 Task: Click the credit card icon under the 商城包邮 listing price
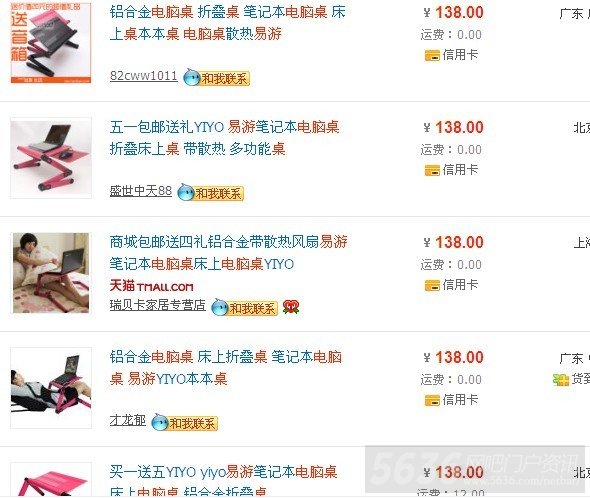432,286
